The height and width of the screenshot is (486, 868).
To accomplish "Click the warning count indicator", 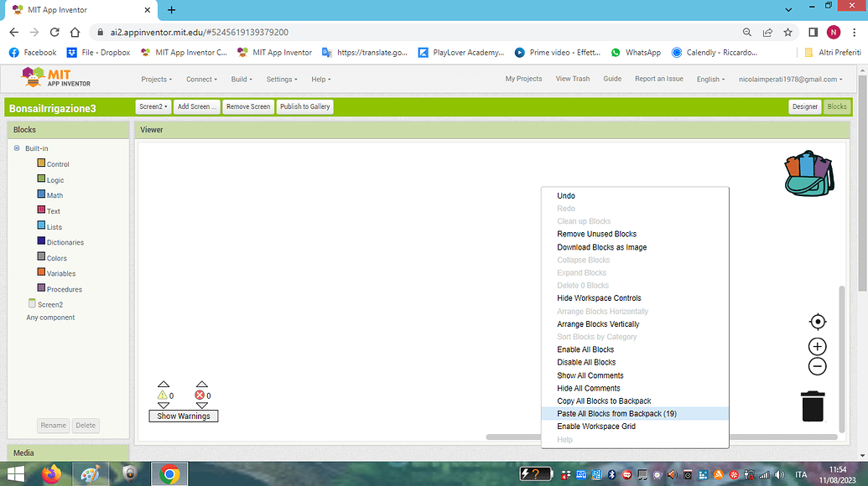I will (164, 395).
